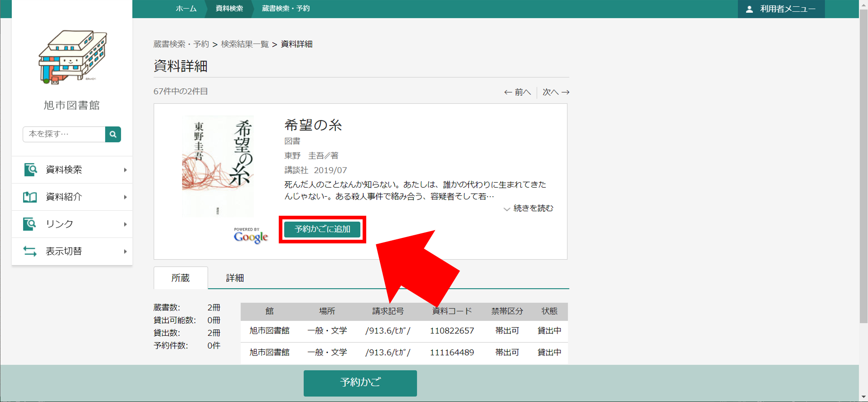Click the 資料コード column header

pyautogui.click(x=452, y=311)
